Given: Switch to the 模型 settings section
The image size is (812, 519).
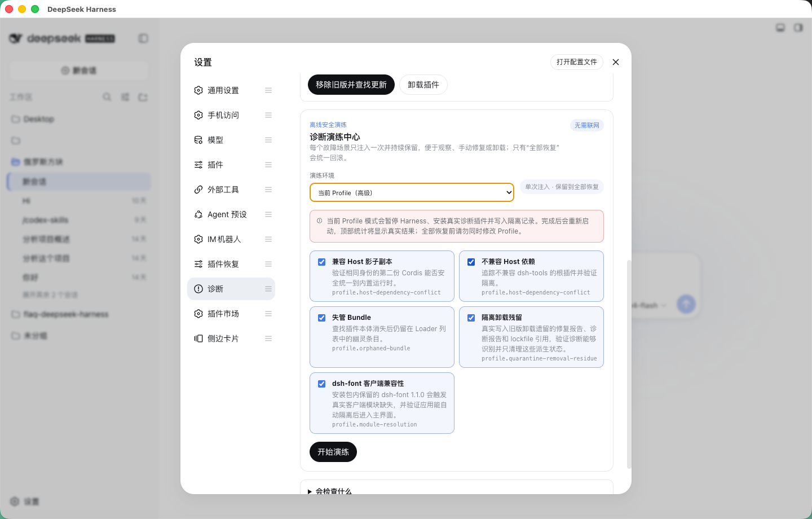Looking at the screenshot, I should 231,140.
